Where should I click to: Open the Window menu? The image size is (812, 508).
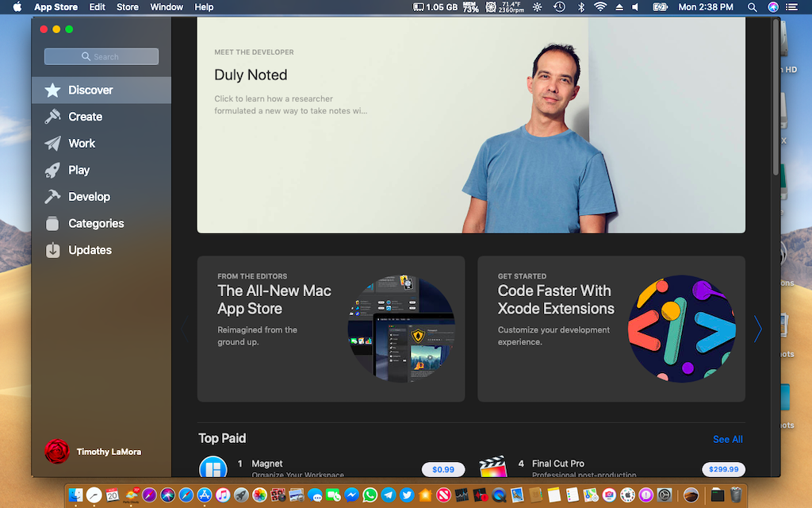[x=167, y=7]
